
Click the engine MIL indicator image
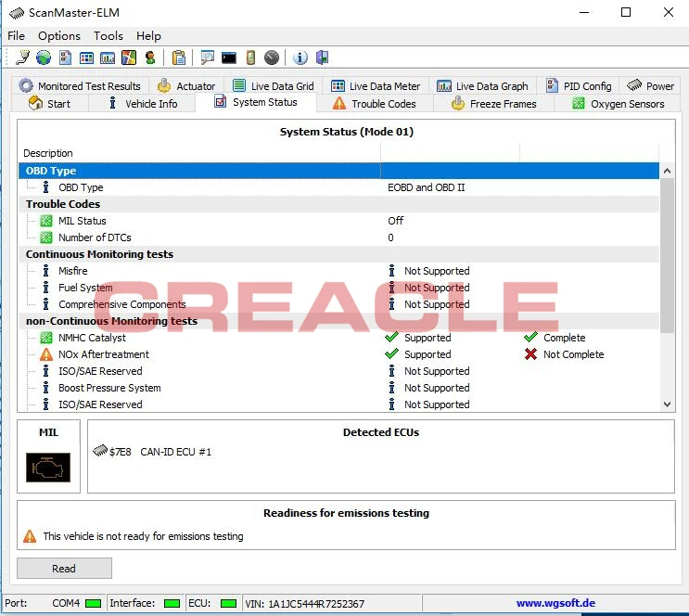click(48, 467)
